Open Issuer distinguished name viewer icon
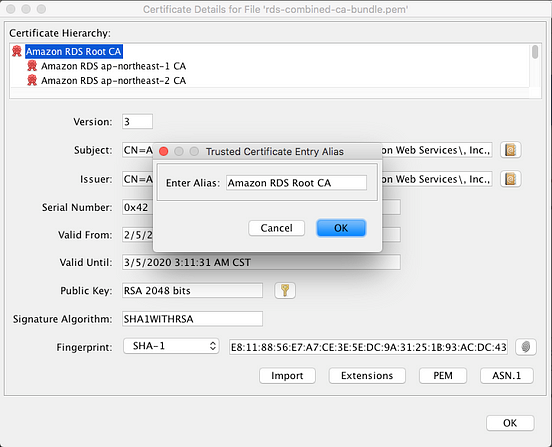552x447 pixels. click(510, 179)
